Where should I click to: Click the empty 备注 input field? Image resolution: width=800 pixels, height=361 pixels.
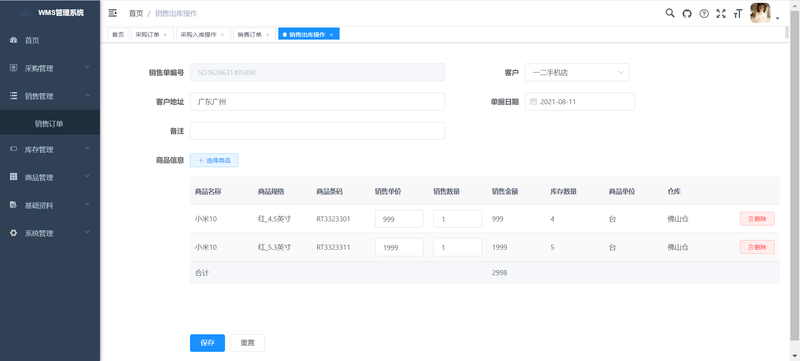point(317,131)
